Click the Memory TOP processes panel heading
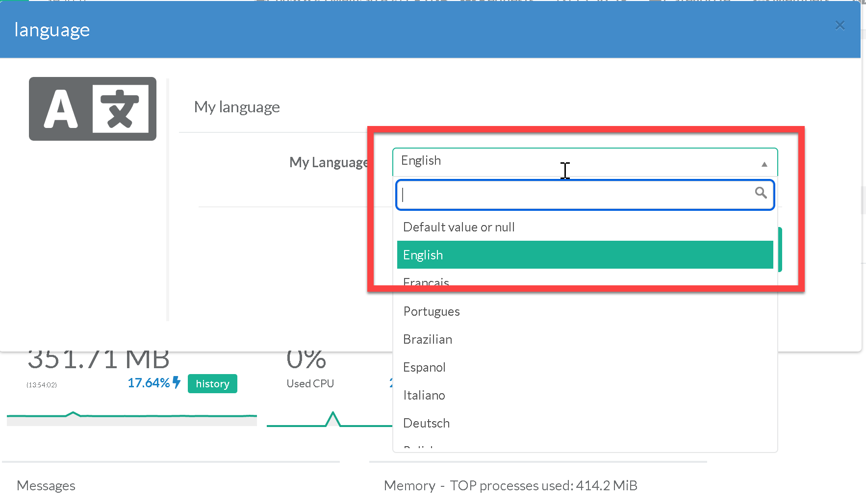This screenshot has height=504, width=866. [x=510, y=485]
